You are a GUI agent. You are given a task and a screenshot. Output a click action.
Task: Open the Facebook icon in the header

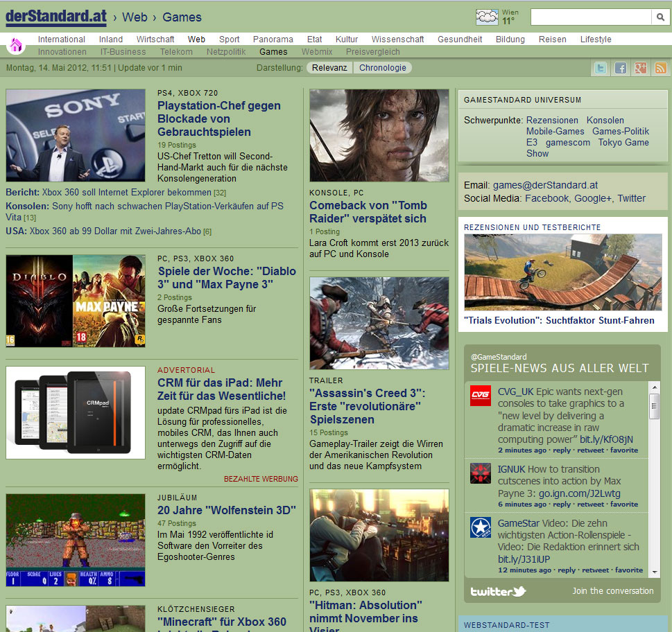pyautogui.click(x=620, y=68)
